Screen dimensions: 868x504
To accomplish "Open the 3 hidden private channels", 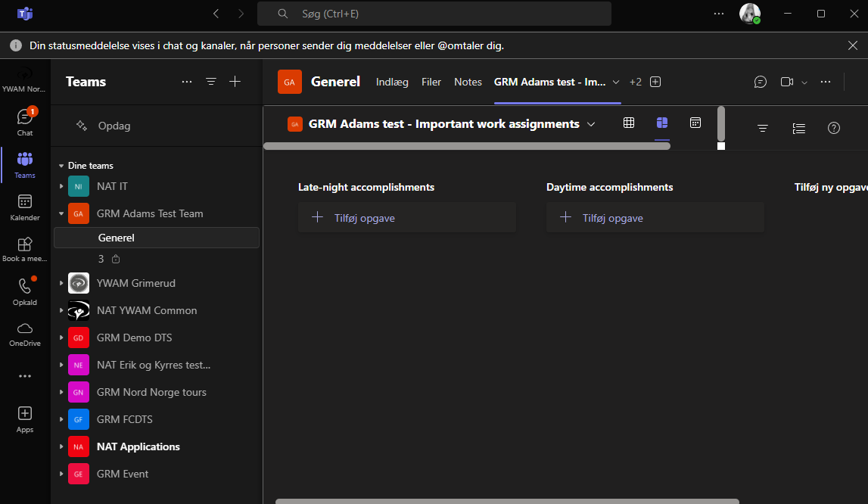I will [x=109, y=259].
